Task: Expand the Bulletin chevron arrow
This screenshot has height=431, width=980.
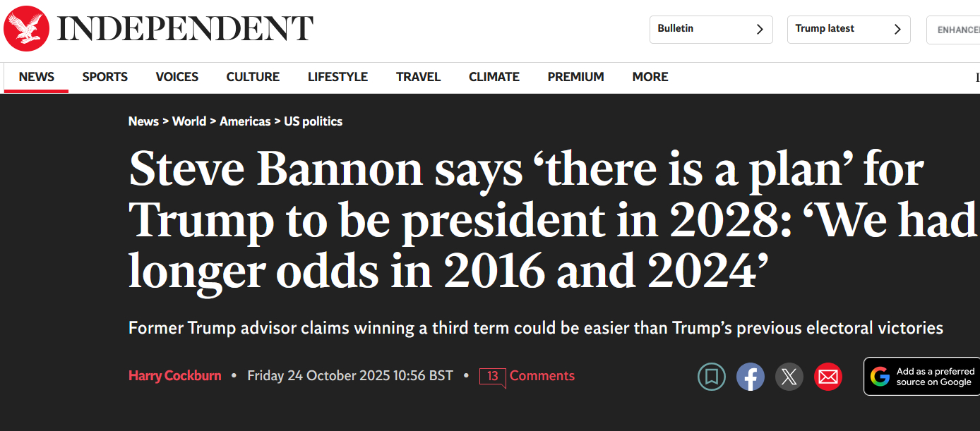Action: 760,30
